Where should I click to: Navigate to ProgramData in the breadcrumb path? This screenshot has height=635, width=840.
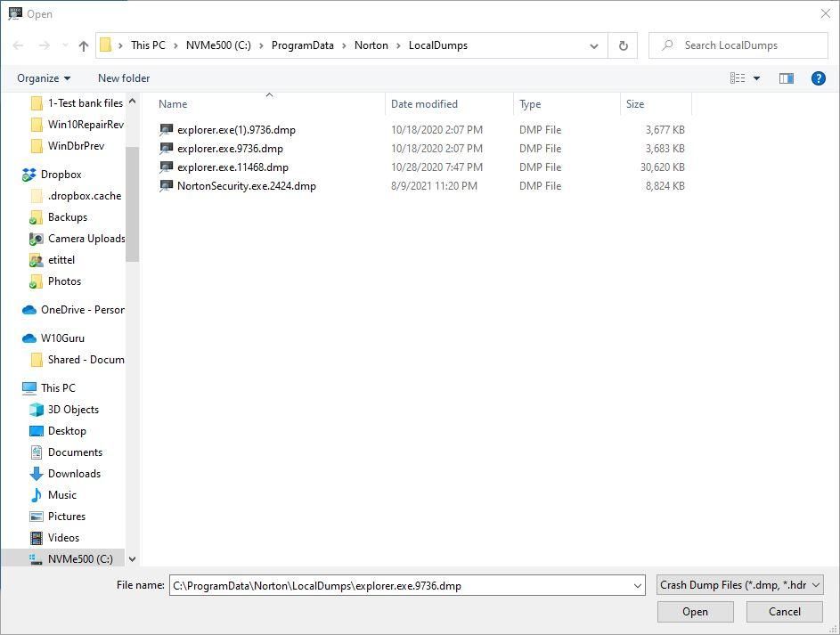pyautogui.click(x=302, y=45)
